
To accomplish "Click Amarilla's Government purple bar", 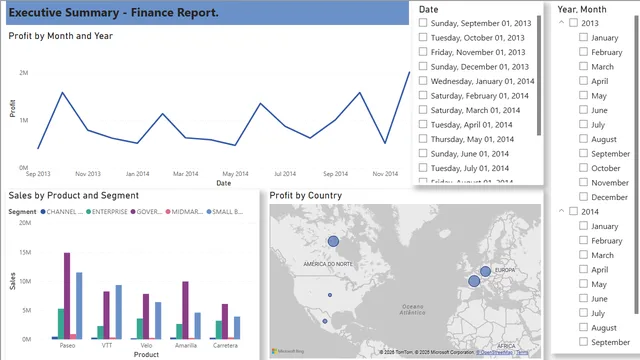I will coord(185,310).
